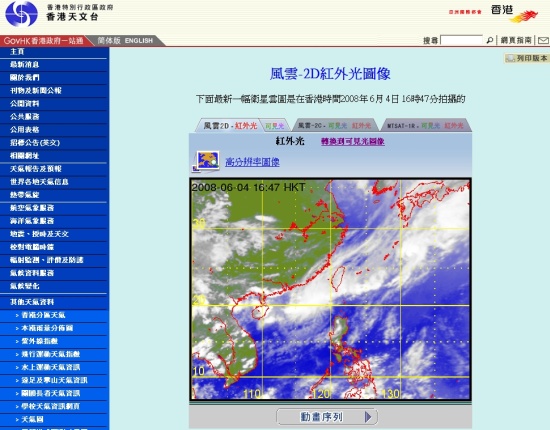Click the 列印版本 printer icon button
Image resolution: width=550 pixels, height=430 pixels.
(x=526, y=58)
